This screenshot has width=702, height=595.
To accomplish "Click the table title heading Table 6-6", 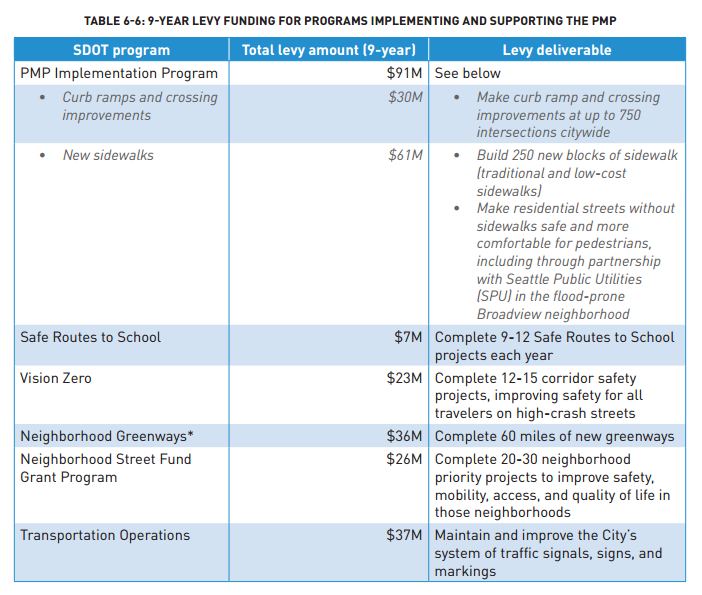I will [x=349, y=21].
